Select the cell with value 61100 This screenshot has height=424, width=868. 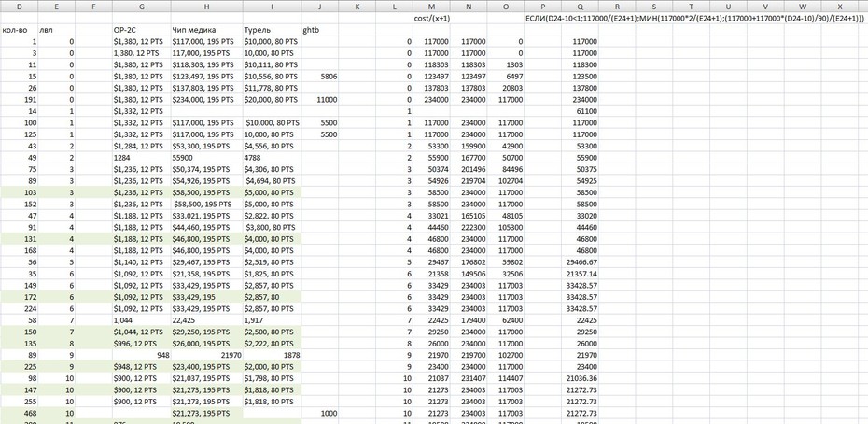(x=580, y=111)
